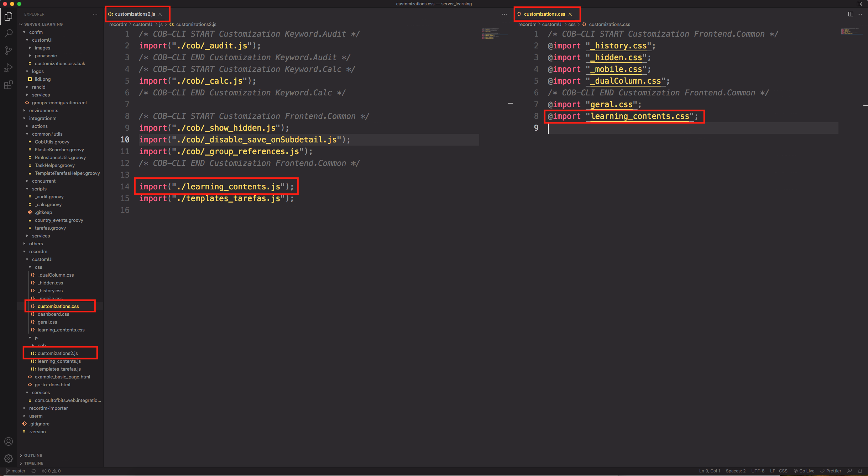This screenshot has height=476, width=868.
Task: Open CobUtils.groovy file
Action: pyautogui.click(x=52, y=142)
